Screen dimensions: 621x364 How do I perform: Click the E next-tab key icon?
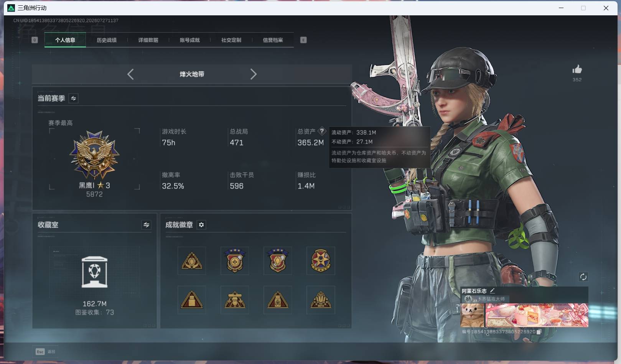coord(303,40)
